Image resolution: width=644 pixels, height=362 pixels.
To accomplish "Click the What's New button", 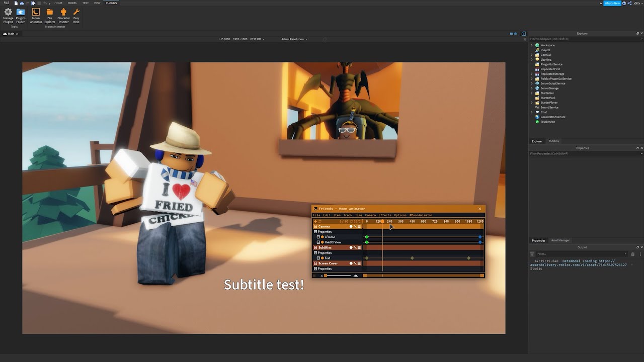I will pos(612,3).
